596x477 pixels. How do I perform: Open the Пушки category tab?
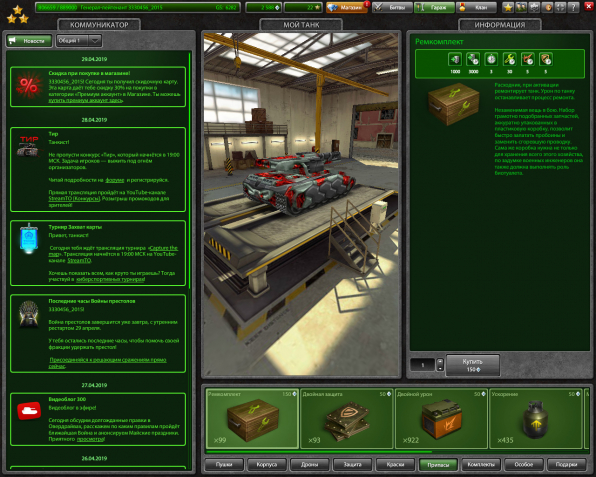tap(224, 464)
